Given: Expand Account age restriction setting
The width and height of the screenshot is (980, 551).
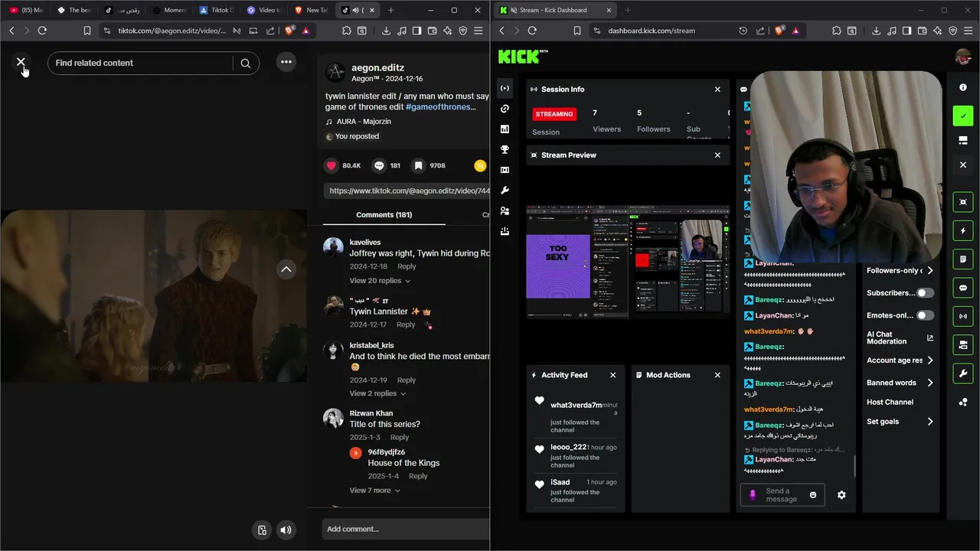Looking at the screenshot, I should [930, 360].
